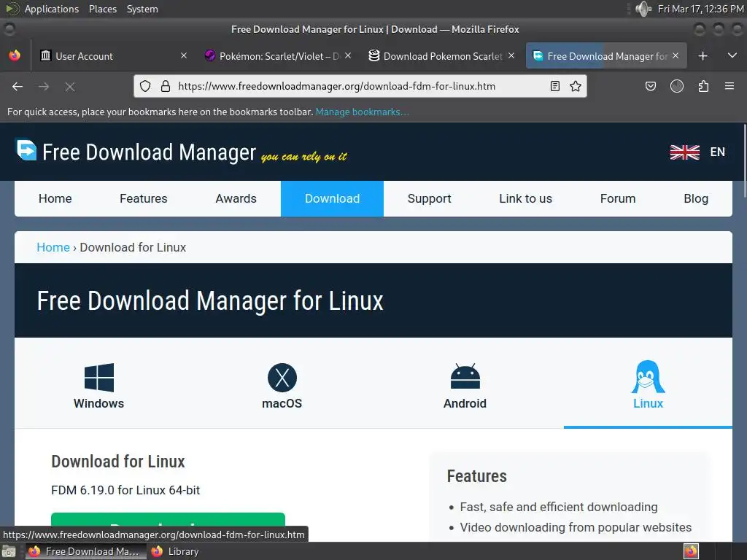The width and height of the screenshot is (747, 560).
Task: Click Firefox icon in bottom-right tray
Action: (691, 551)
